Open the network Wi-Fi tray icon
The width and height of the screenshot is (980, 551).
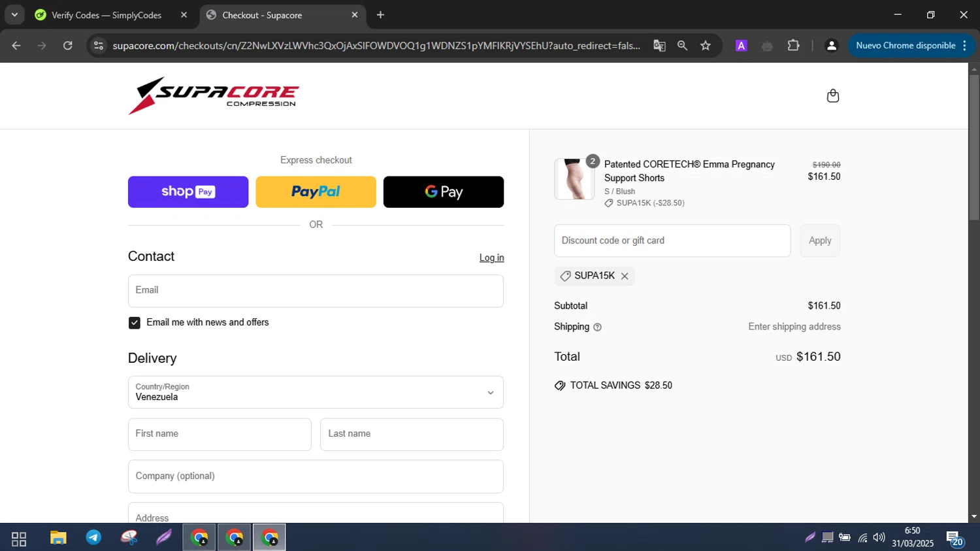[862, 538]
